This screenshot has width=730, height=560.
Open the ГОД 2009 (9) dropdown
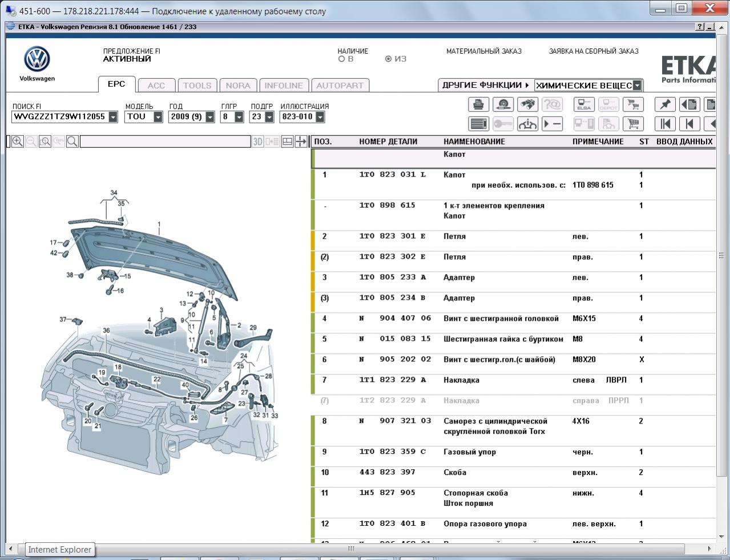click(210, 117)
